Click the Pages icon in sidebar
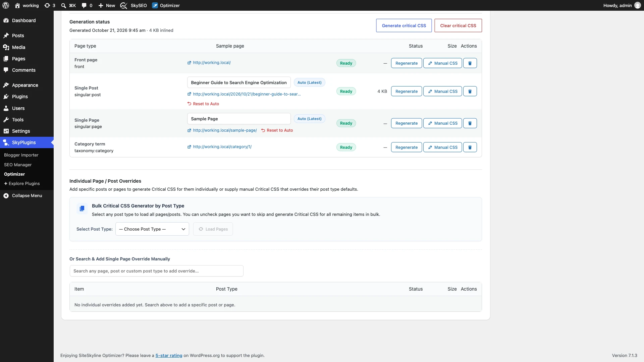 coord(6,59)
